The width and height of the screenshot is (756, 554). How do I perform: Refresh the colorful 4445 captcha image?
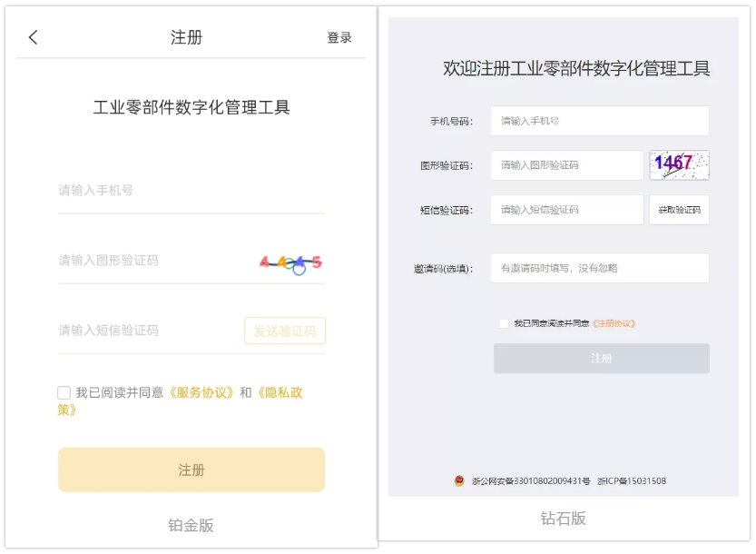click(x=290, y=262)
